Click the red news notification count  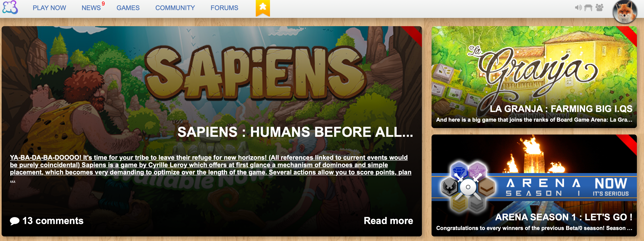coord(103,3)
